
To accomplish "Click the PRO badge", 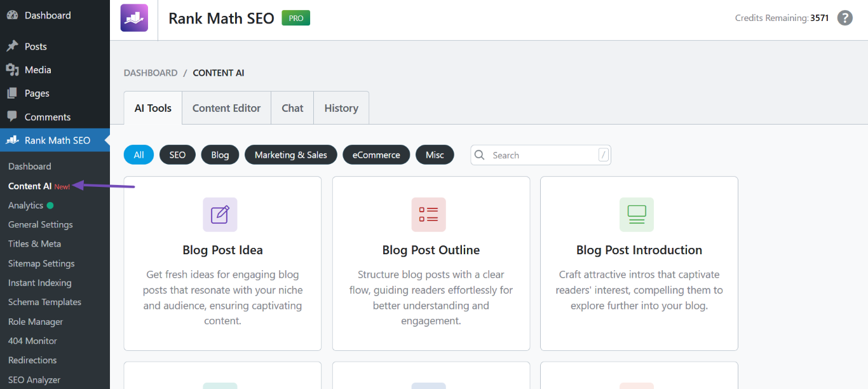I will (296, 18).
